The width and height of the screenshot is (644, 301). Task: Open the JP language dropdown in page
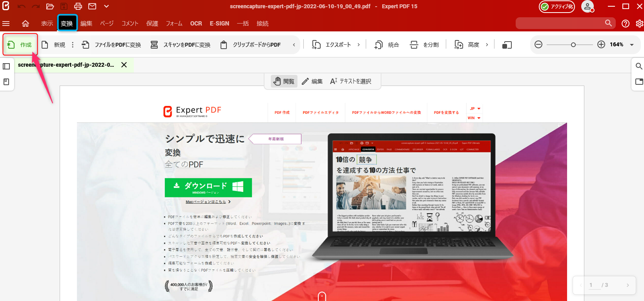tap(475, 109)
